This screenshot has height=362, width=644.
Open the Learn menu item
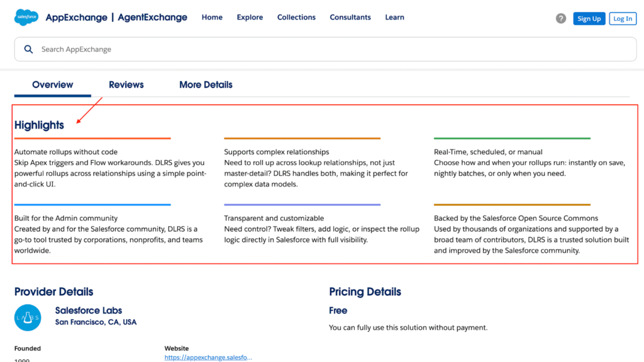coord(394,17)
